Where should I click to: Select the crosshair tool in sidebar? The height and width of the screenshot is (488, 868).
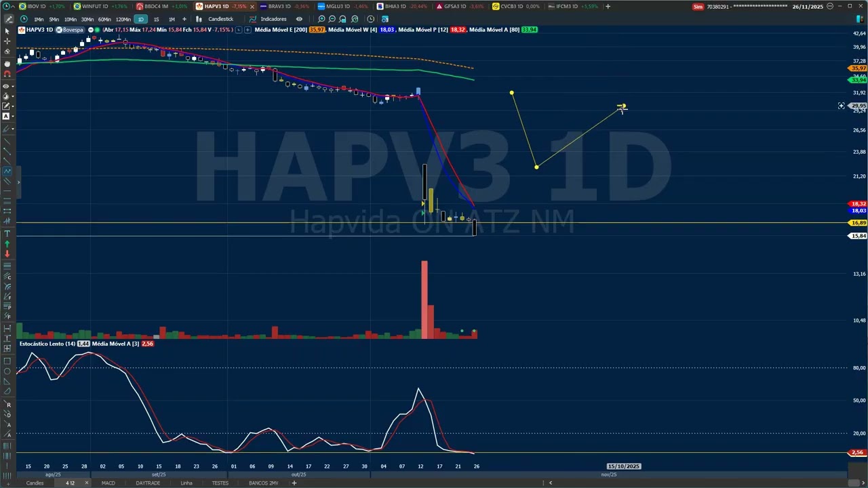point(7,41)
